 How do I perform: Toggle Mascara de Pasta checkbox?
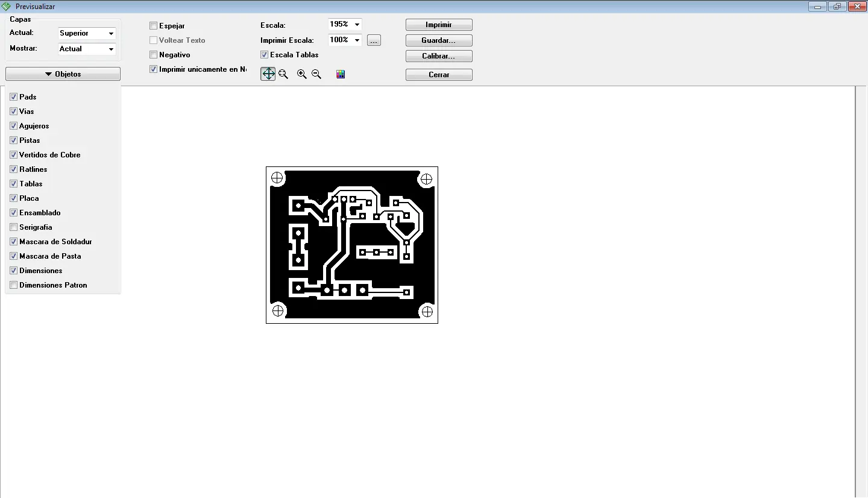13,256
